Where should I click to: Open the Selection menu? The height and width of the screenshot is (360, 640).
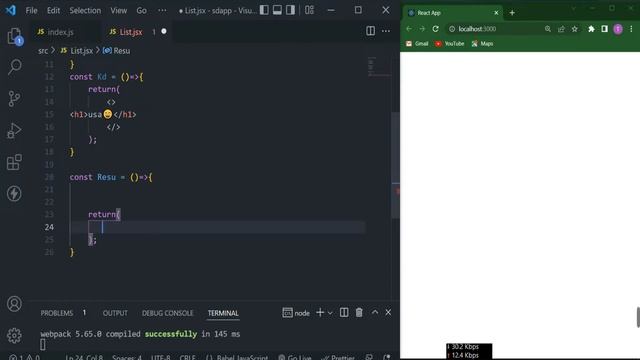click(x=85, y=11)
